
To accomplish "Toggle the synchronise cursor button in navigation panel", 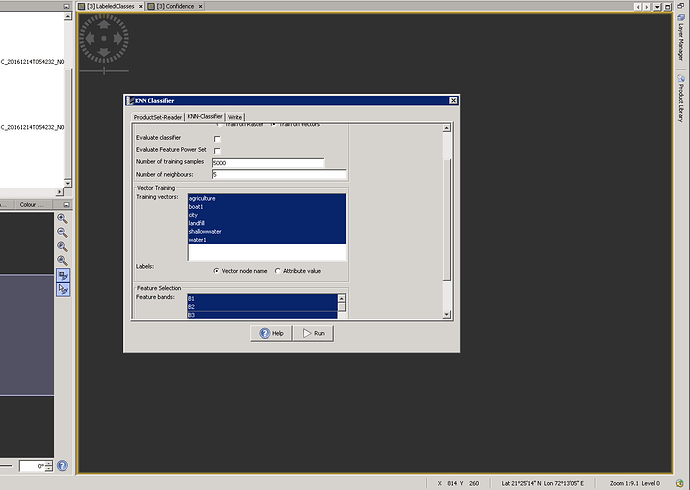I will (63, 289).
